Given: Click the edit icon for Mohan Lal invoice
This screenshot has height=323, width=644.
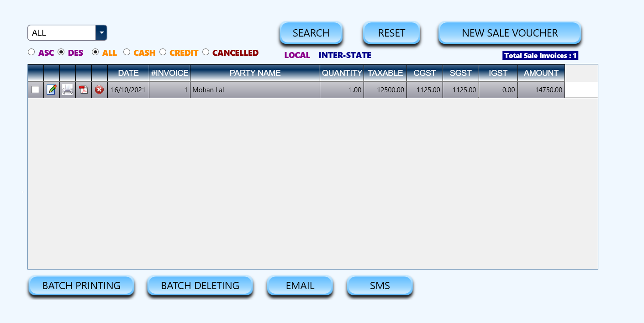Looking at the screenshot, I should tap(52, 90).
